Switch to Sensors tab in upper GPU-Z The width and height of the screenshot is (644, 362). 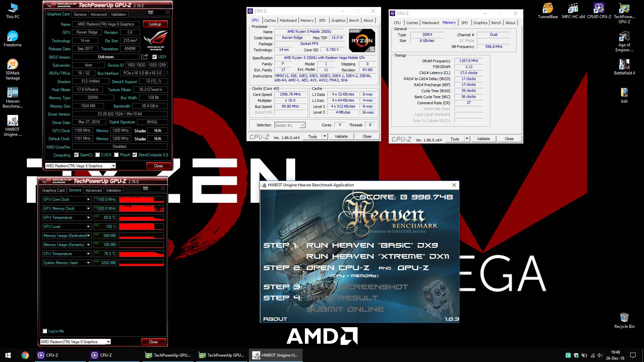pos(80,14)
